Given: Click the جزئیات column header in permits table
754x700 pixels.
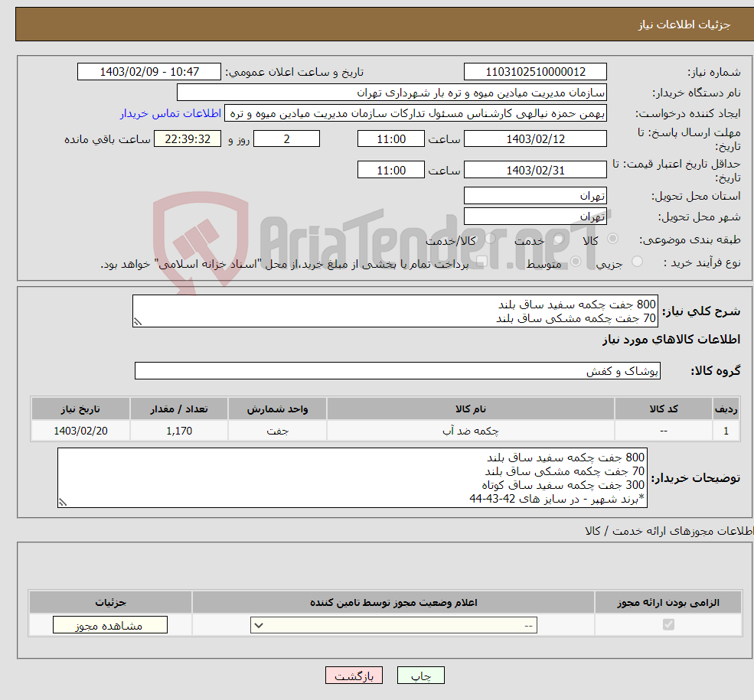Looking at the screenshot, I should click(x=110, y=603).
